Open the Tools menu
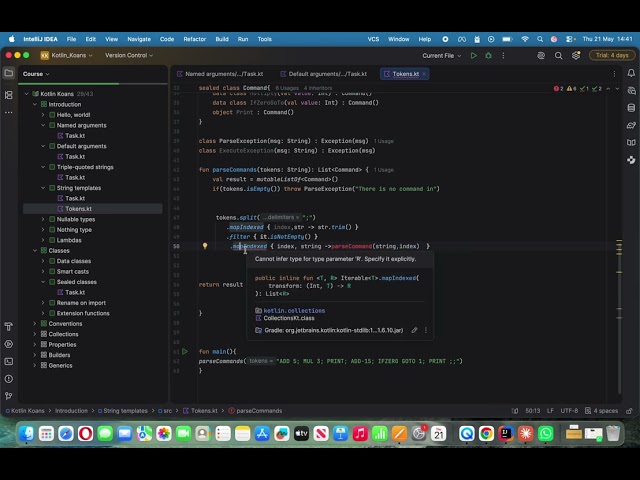This screenshot has width=640, height=480. point(264,39)
